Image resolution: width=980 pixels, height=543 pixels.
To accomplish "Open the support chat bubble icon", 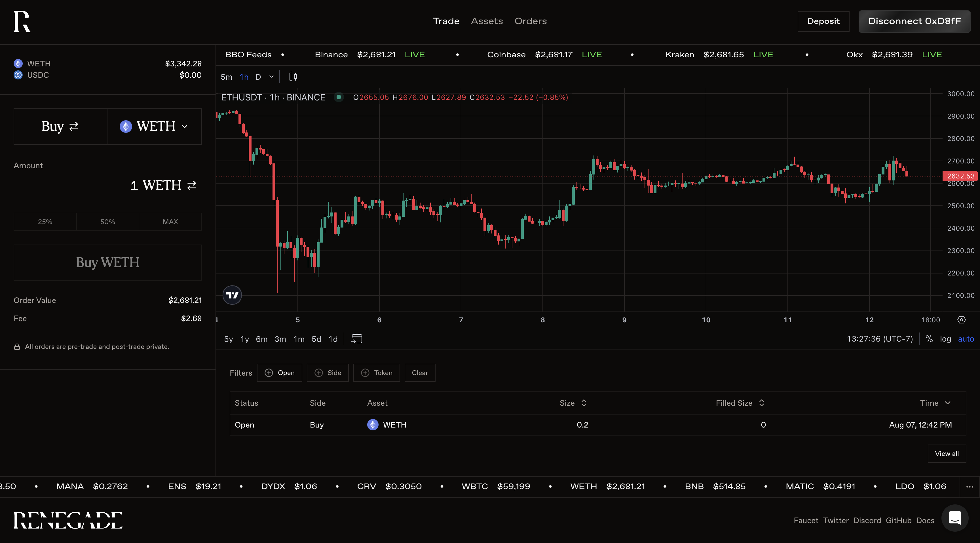I will tap(955, 518).
